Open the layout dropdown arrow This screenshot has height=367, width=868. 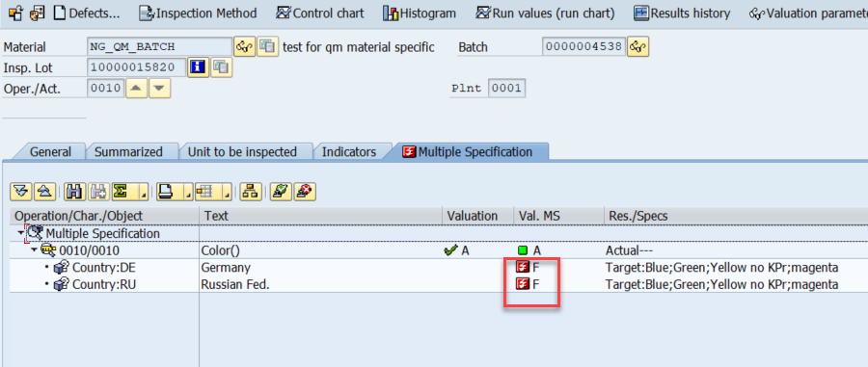click(227, 192)
